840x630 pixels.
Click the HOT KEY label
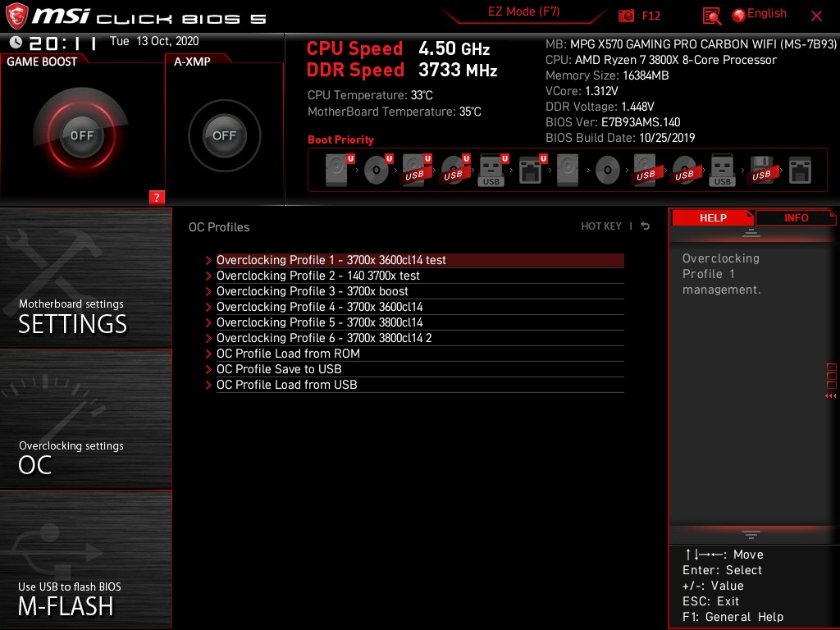click(601, 226)
